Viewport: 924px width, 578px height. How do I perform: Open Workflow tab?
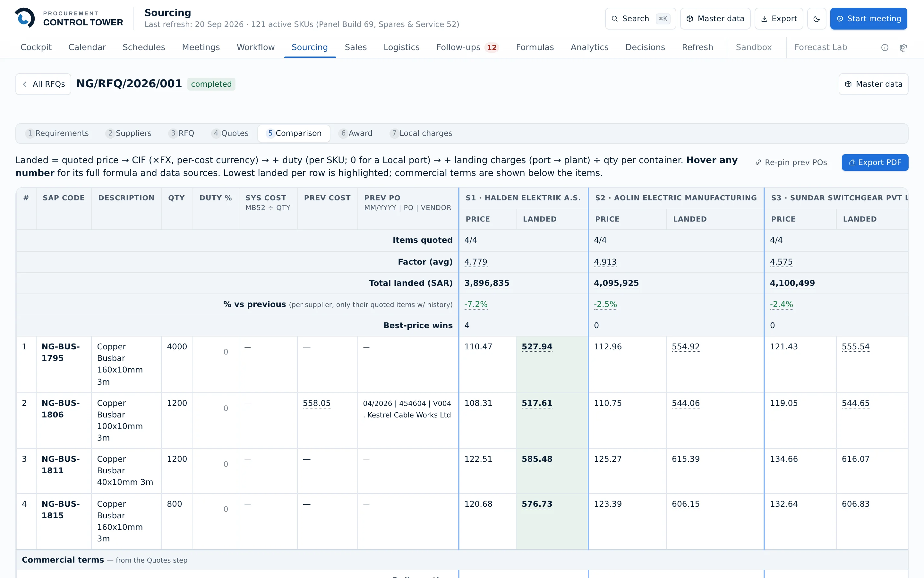(x=255, y=48)
